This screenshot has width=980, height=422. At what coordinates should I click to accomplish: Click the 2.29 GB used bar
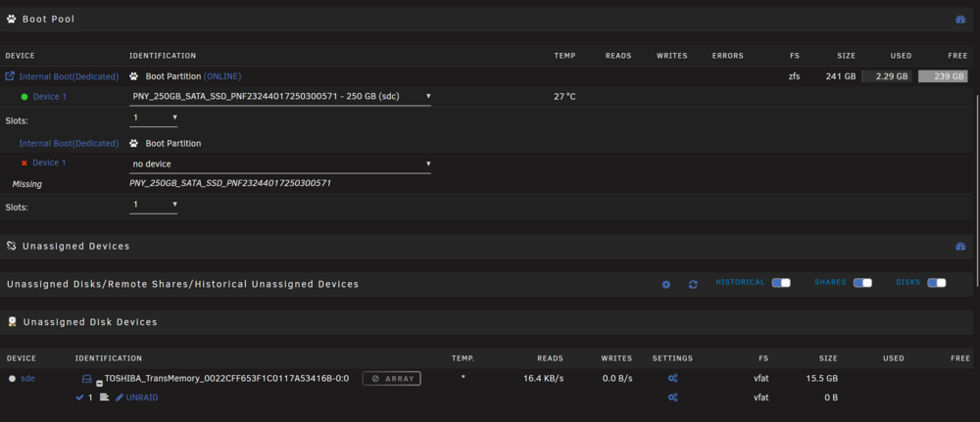pos(887,76)
